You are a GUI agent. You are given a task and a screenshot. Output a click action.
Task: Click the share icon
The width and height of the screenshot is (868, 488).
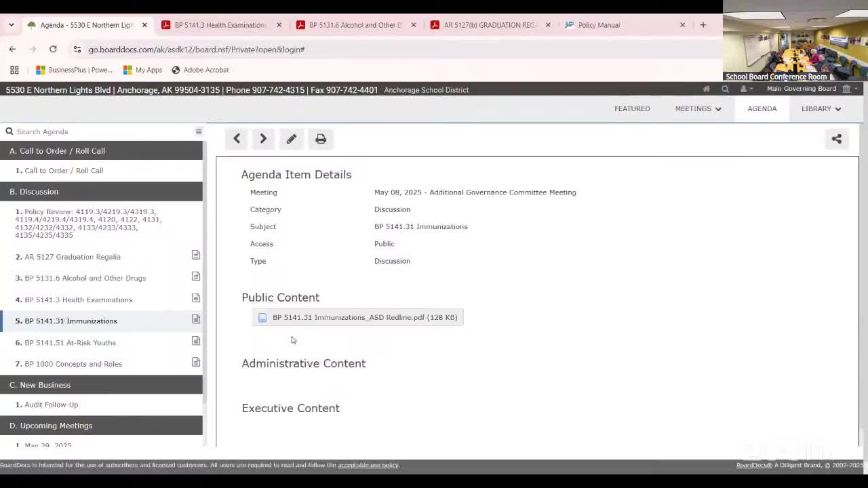(x=836, y=139)
